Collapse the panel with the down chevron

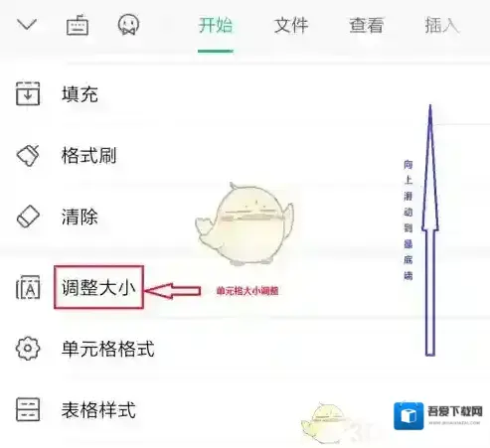[27, 25]
